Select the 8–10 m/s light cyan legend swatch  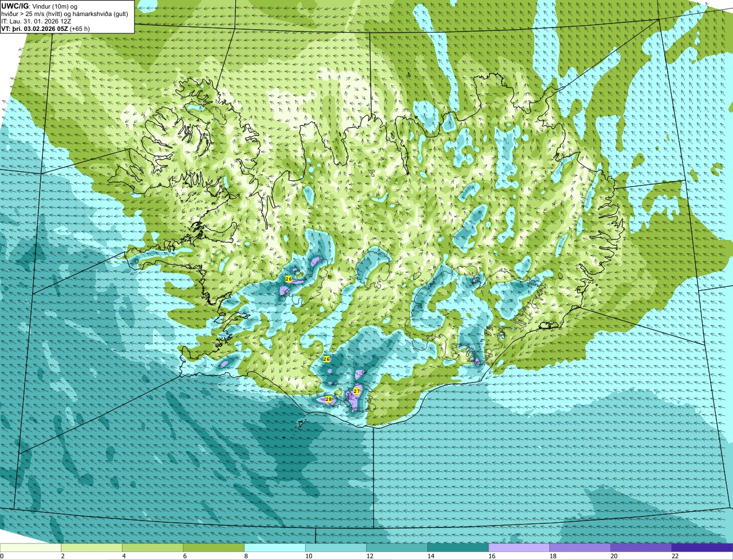point(275,547)
